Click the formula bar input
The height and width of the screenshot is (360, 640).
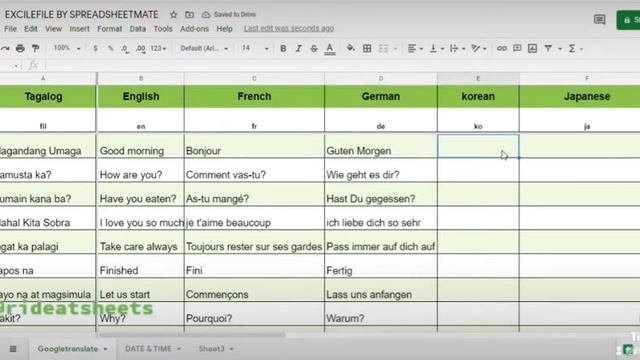[x=343, y=65]
